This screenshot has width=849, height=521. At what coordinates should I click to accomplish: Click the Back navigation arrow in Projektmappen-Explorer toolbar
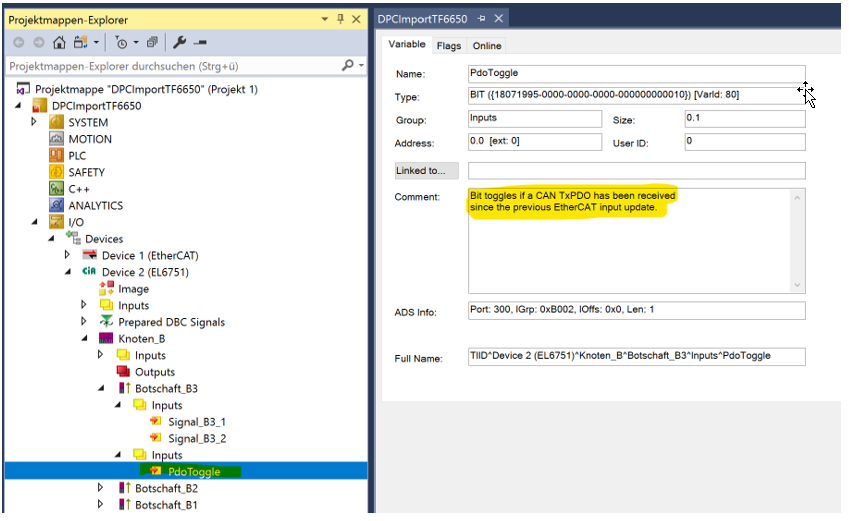18,42
